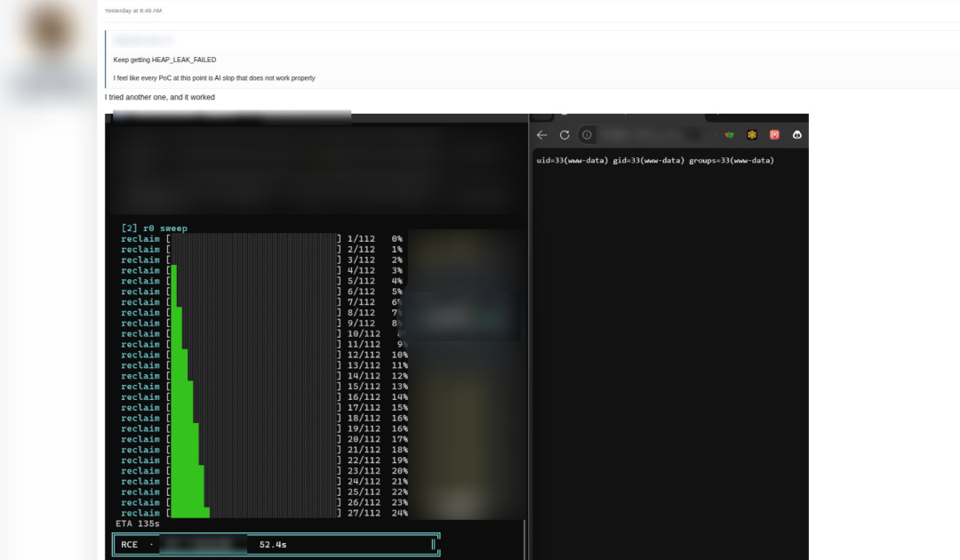This screenshot has width=960, height=560.
Task: Click the uid=33(www-data) output line
Action: [655, 160]
